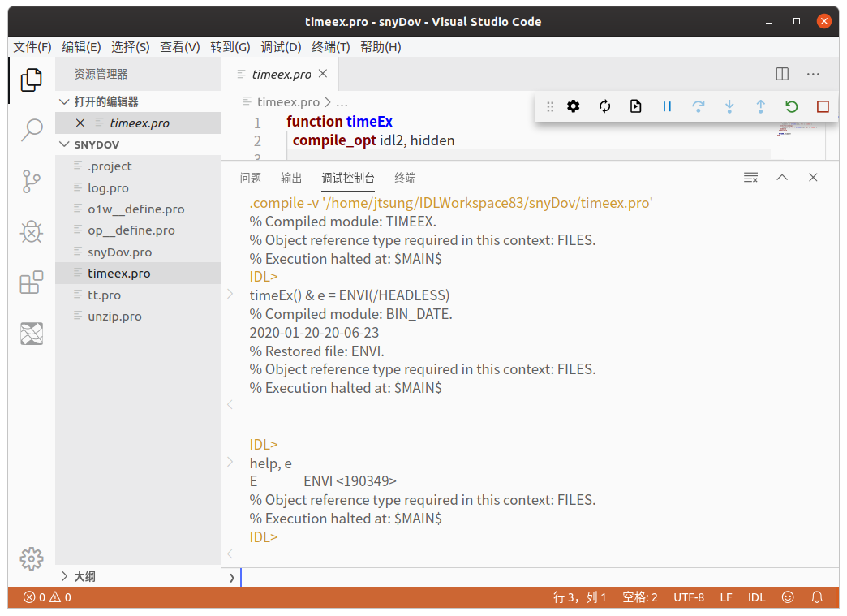Maximize the bottom panel with chevron
This screenshot has height=616, width=847.
(782, 177)
